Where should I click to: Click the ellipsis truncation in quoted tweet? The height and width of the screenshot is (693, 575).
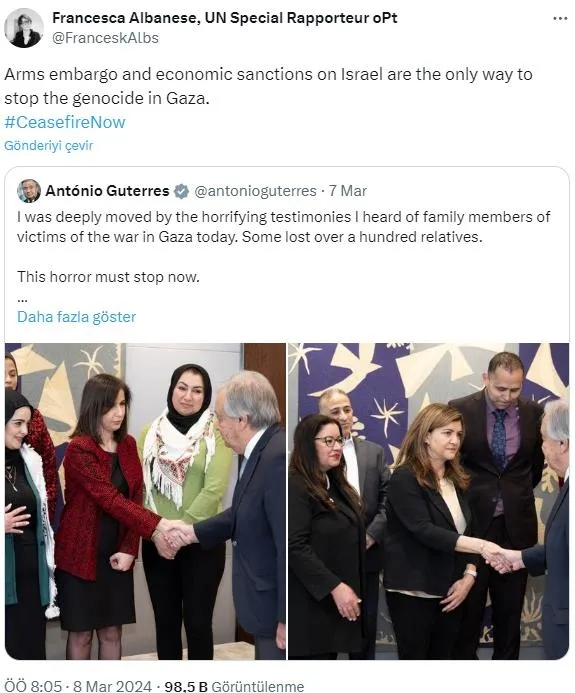tap(23, 298)
